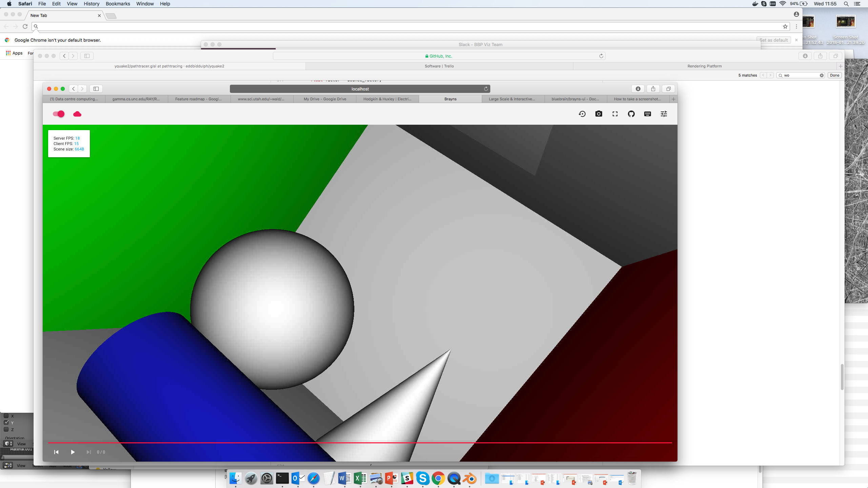Open Rendering Platform tab in back Safari

[705, 66]
